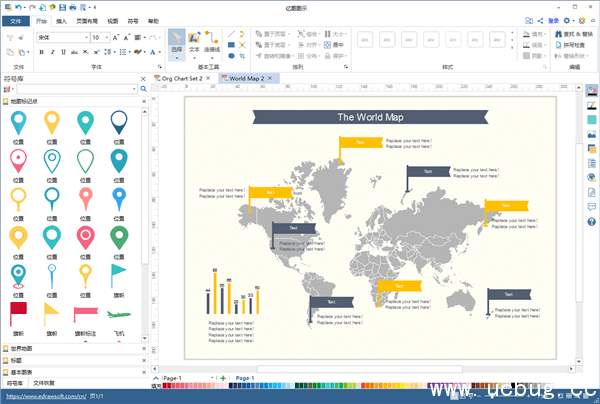The image size is (600, 404).
Task: Click the 文件恢复 button at panel bottom
Action: (x=45, y=384)
